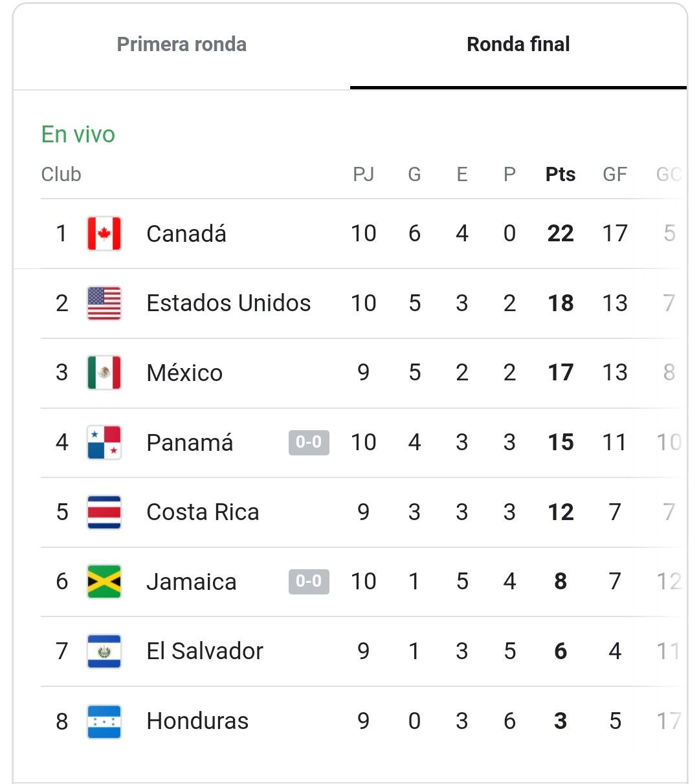Open the Canadá team name link
The width and height of the screenshot is (699, 784).
[x=186, y=234]
